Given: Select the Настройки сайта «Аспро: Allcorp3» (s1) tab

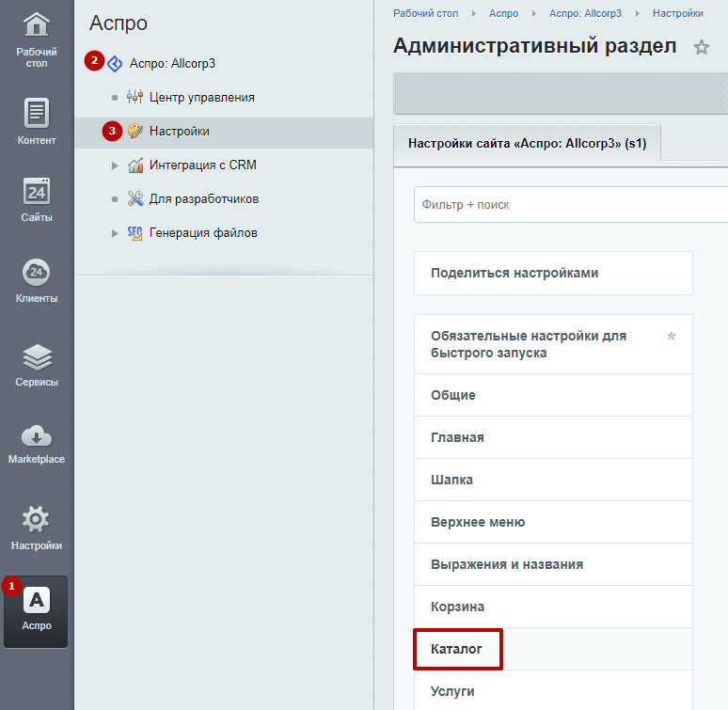Looking at the screenshot, I should tap(527, 143).
